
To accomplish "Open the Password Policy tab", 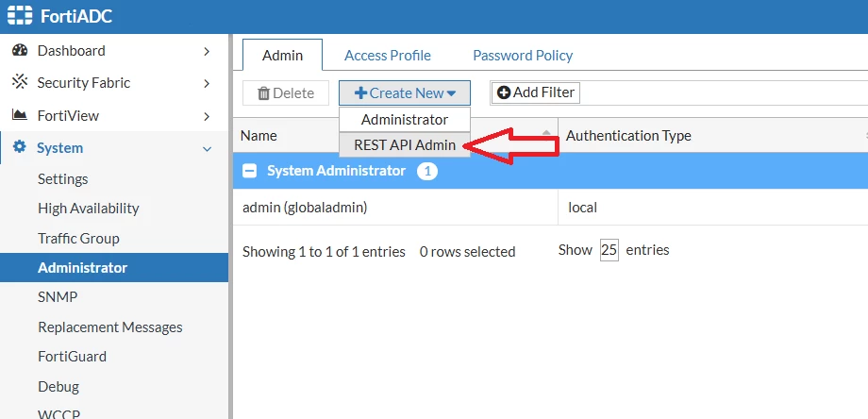I will point(523,56).
